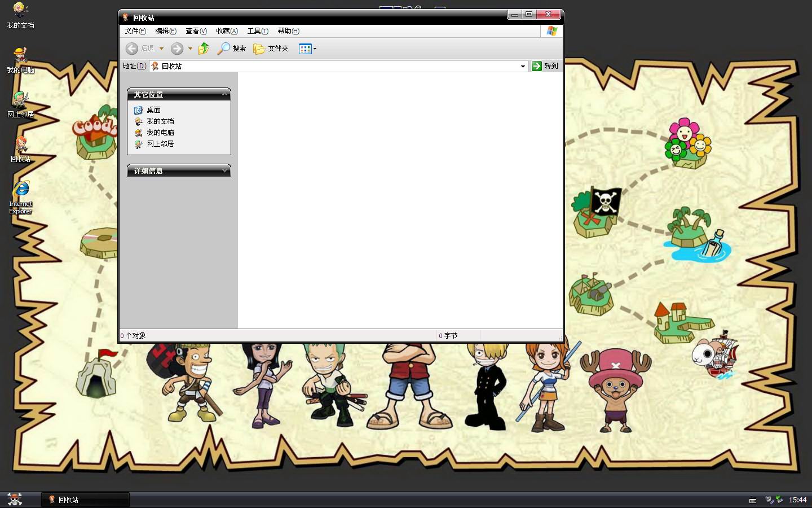
Task: Click the keyboard language bar tray icon
Action: click(x=753, y=500)
